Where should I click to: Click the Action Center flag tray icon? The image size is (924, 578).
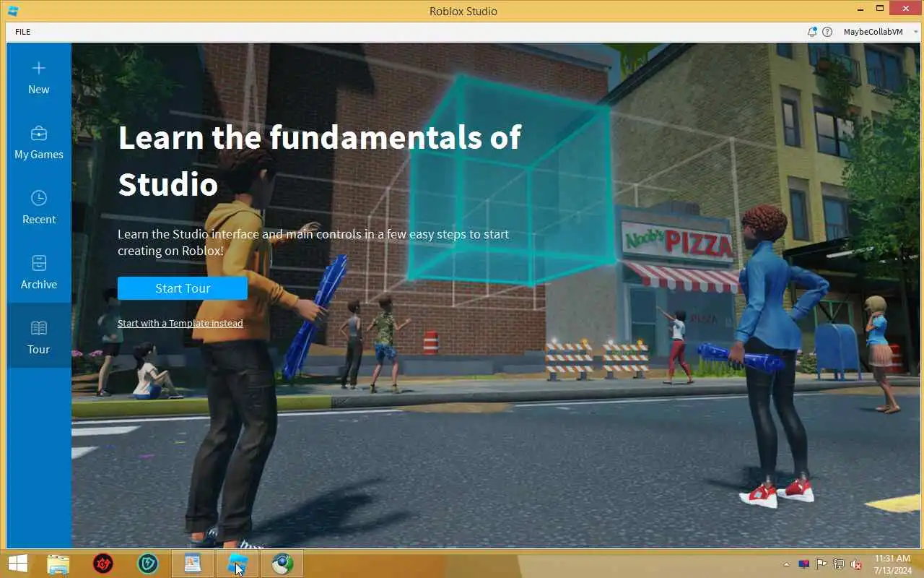point(821,564)
